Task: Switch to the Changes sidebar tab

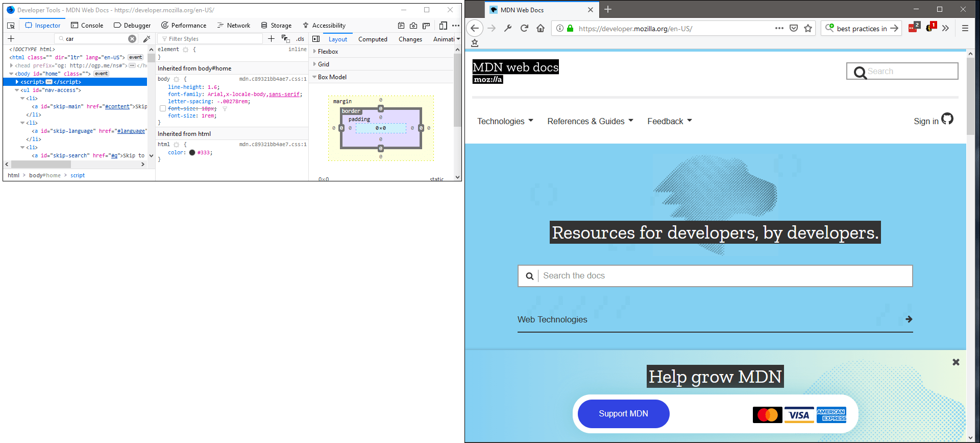Action: coord(410,39)
